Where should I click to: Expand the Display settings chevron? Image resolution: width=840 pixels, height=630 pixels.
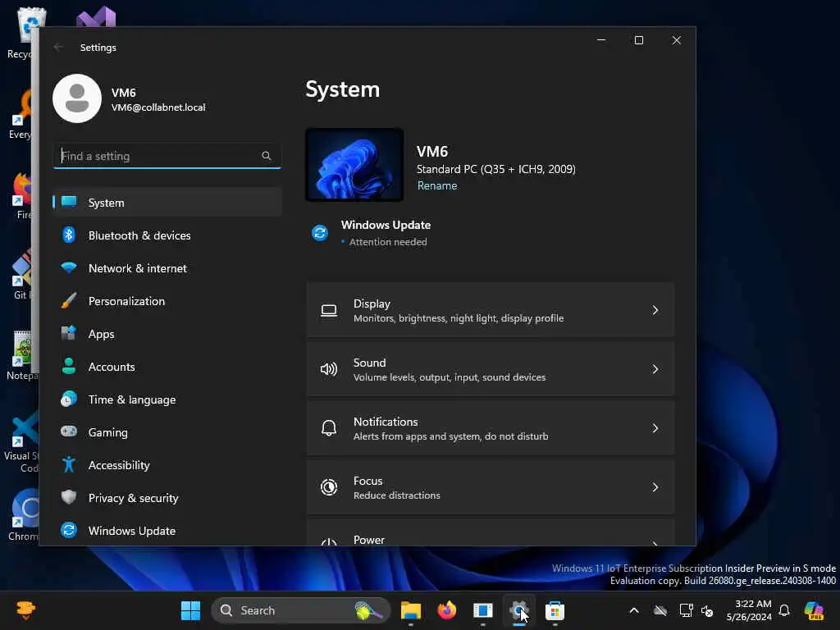655,310
